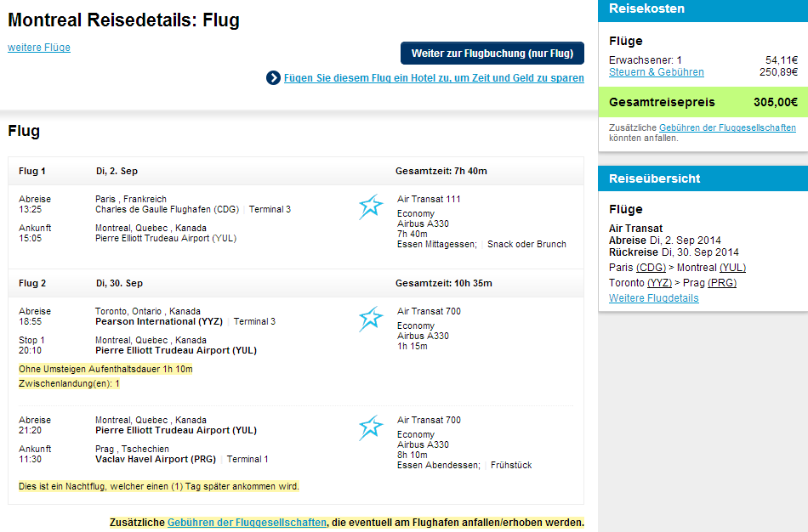Viewport: 808px width, 532px height.
Task: Open 'Fügen Sie diesem Flug ein Hotel zu' link
Action: (x=434, y=78)
